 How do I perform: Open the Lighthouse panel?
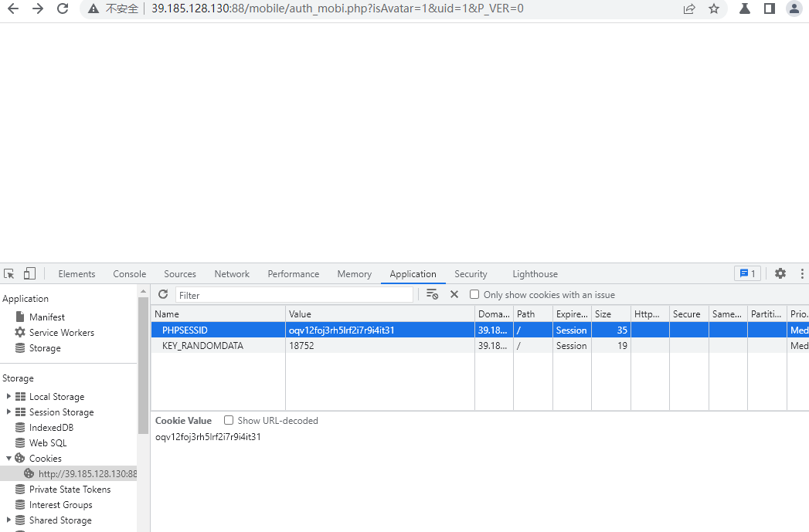tap(535, 273)
